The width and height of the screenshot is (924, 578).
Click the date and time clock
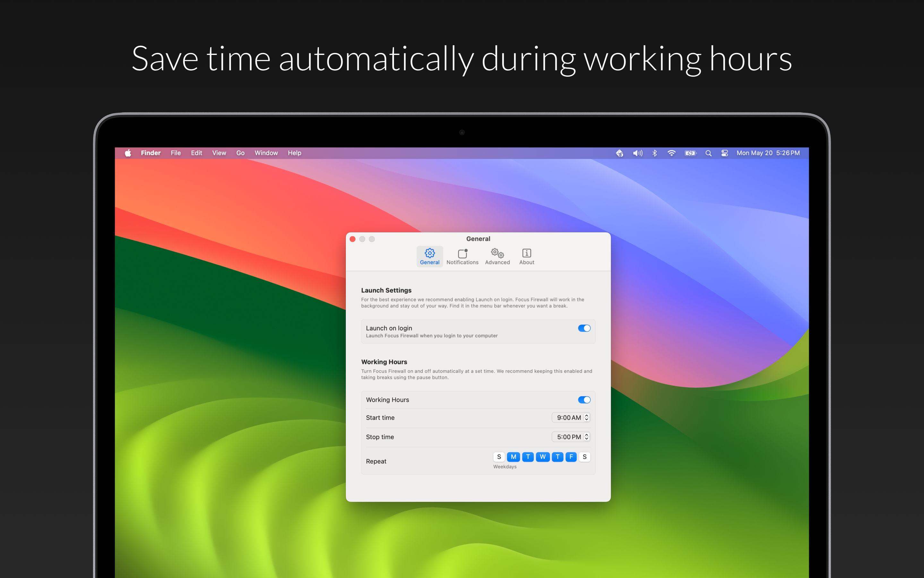[768, 153]
